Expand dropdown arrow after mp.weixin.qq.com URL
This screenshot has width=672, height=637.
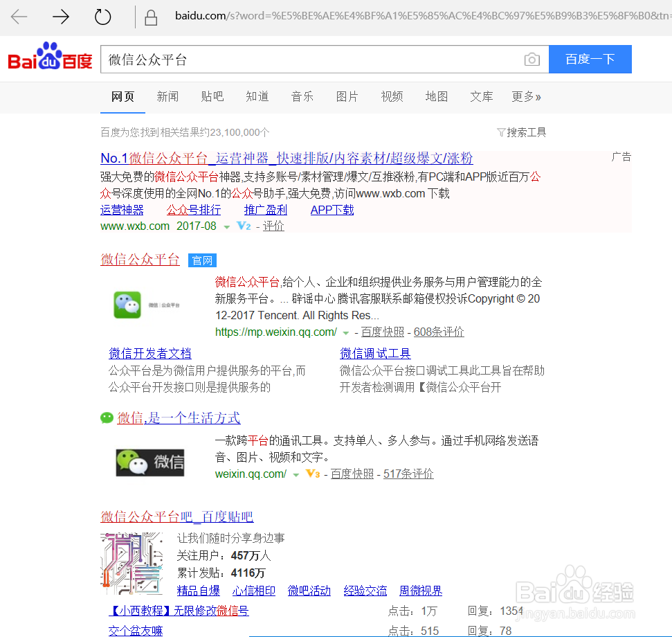click(x=346, y=333)
